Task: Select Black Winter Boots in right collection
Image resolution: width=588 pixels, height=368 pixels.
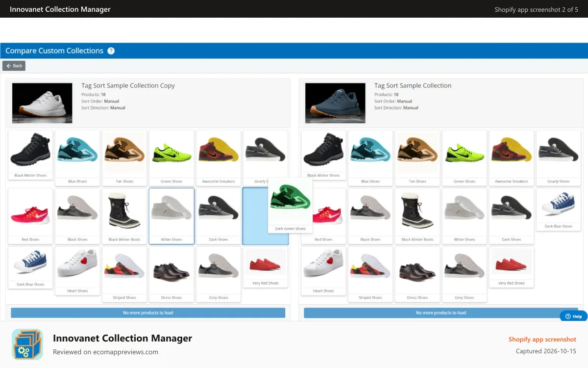Action: pyautogui.click(x=417, y=216)
